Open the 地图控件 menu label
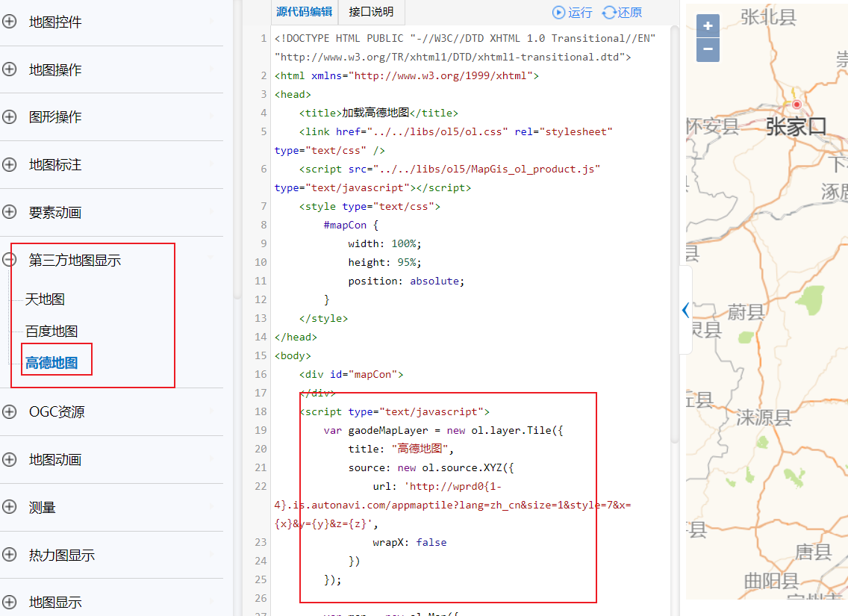 pyautogui.click(x=55, y=22)
